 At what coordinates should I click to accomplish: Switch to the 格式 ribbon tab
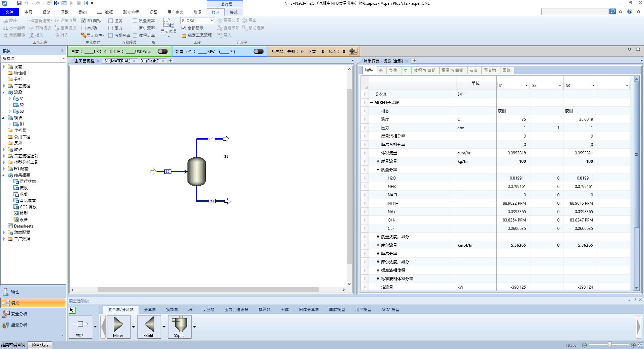(x=233, y=12)
